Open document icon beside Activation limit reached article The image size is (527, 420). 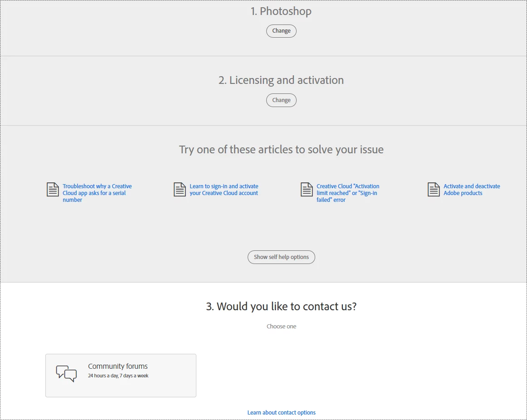click(307, 190)
